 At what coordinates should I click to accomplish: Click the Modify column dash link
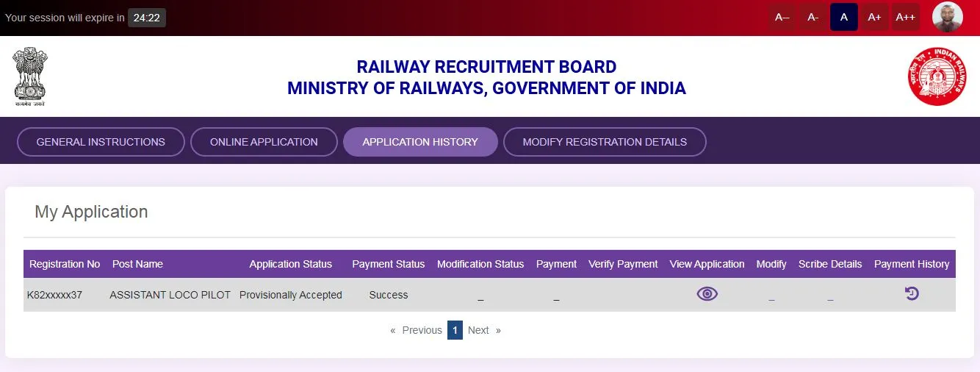771,298
